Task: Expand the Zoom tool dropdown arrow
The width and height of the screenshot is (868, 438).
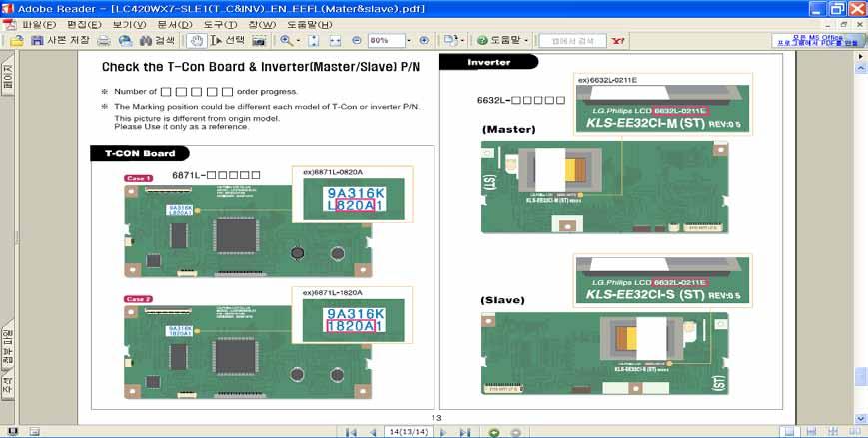Action: coord(298,40)
